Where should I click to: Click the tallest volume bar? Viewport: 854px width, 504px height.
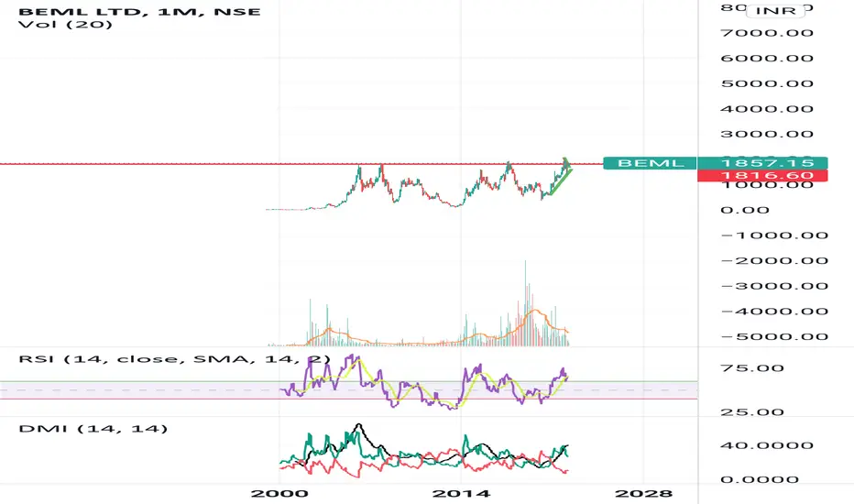coord(526,303)
